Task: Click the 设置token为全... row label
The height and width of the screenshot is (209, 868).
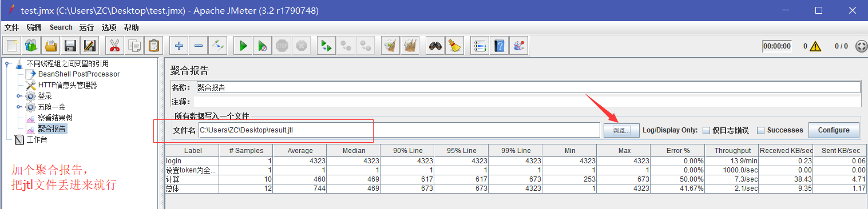Action: pyautogui.click(x=192, y=170)
